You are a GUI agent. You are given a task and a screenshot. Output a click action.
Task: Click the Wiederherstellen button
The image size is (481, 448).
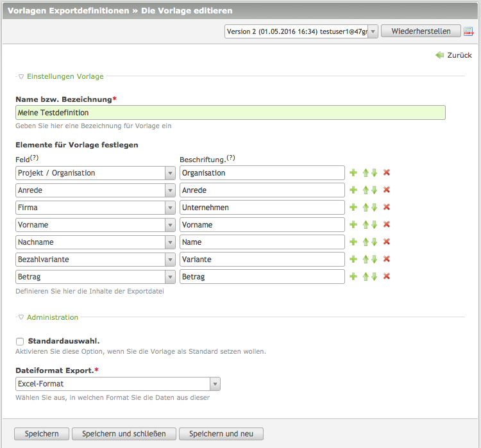click(421, 31)
